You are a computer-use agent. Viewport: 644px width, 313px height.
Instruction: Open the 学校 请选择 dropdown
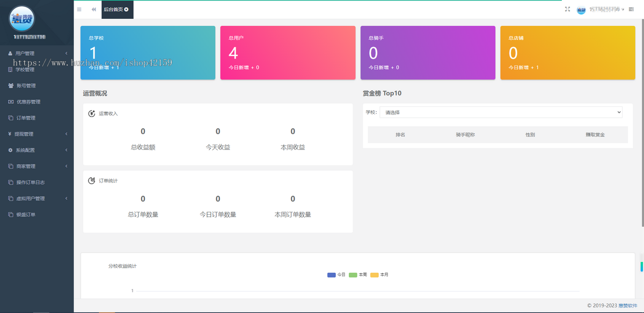(x=501, y=112)
